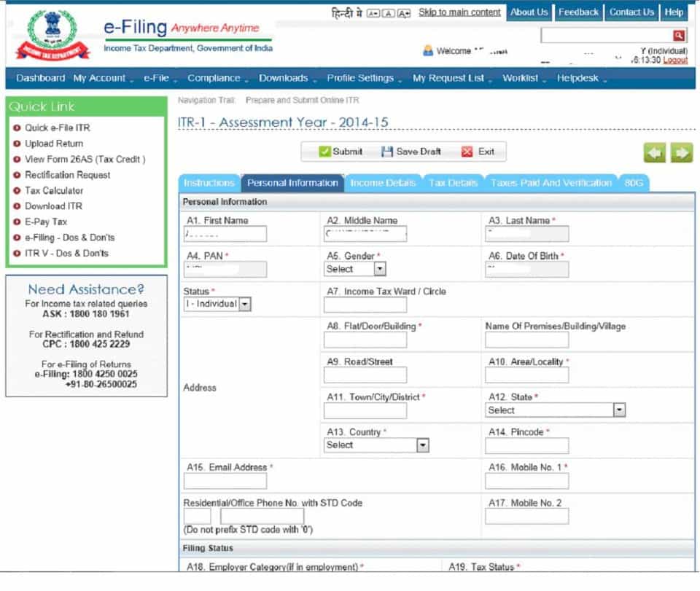Open View Form 26AS (Tax Credit) link
The image size is (700, 591).
[85, 160]
